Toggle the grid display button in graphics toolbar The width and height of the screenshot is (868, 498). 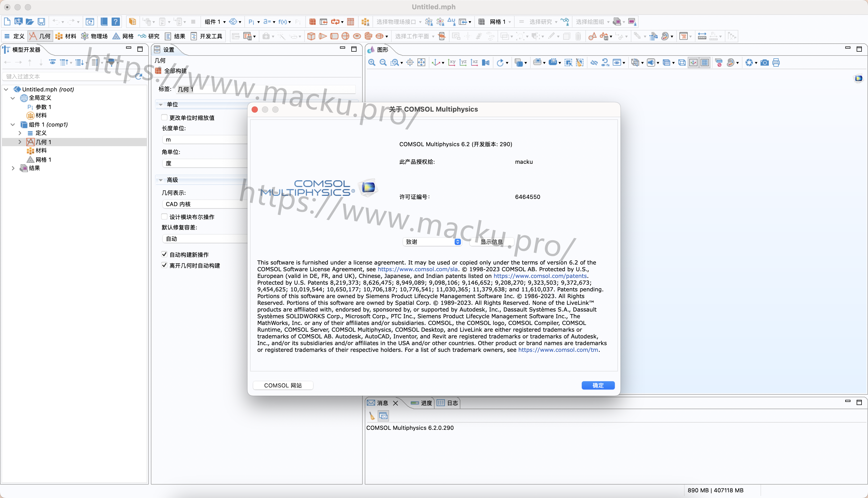click(x=704, y=63)
